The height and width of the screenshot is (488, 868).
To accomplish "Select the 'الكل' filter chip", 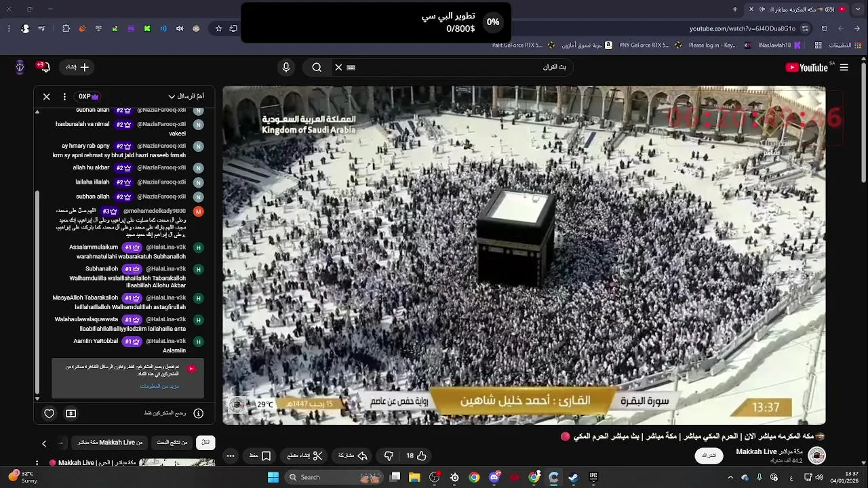I will tap(205, 443).
